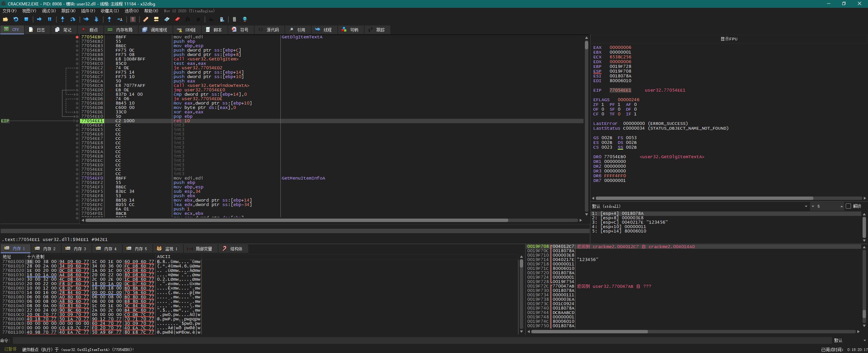868x353 pixels.
Task: Stop debugging with the blue square icon
Action: tap(26, 19)
